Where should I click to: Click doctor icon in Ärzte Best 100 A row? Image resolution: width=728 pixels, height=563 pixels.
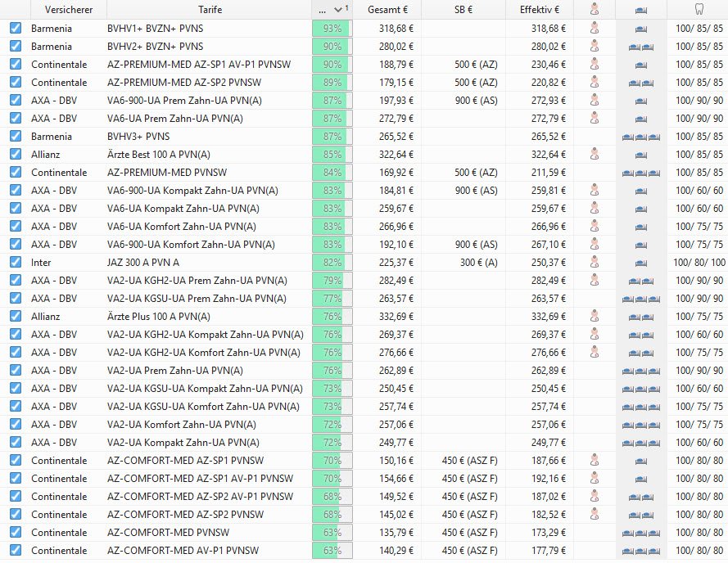coord(595,154)
